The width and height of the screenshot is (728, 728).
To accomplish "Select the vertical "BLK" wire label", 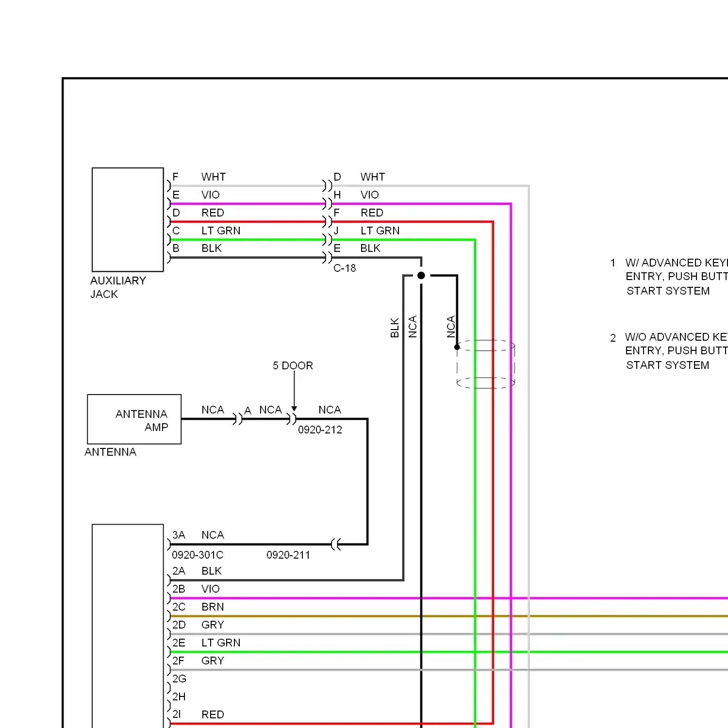I will pos(395,328).
